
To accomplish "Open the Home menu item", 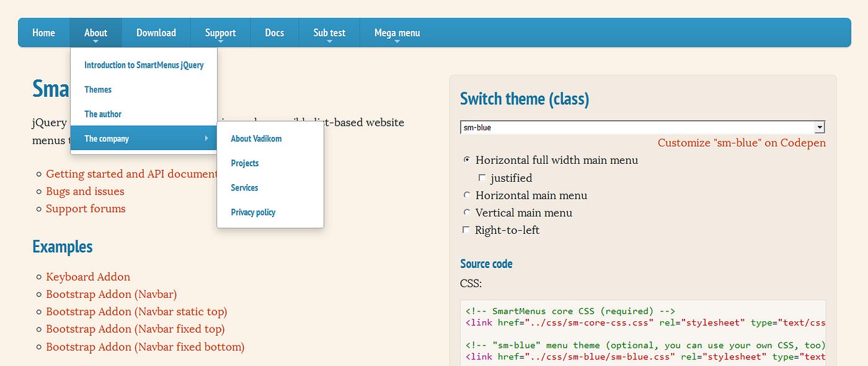I will point(43,32).
